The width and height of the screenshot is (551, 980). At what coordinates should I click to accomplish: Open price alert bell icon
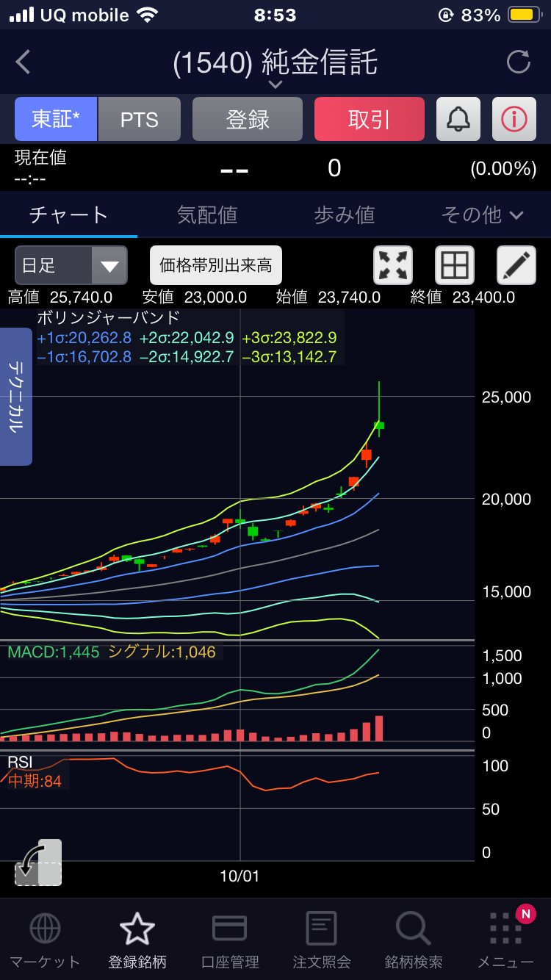(x=458, y=119)
